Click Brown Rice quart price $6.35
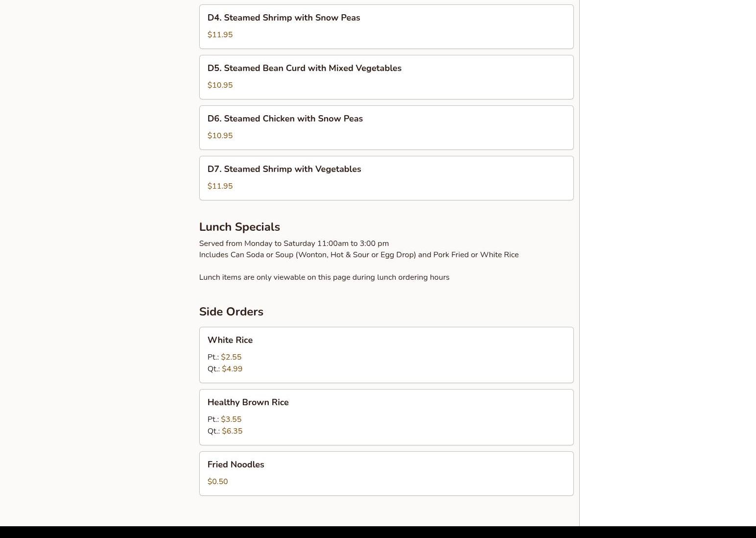 point(232,431)
